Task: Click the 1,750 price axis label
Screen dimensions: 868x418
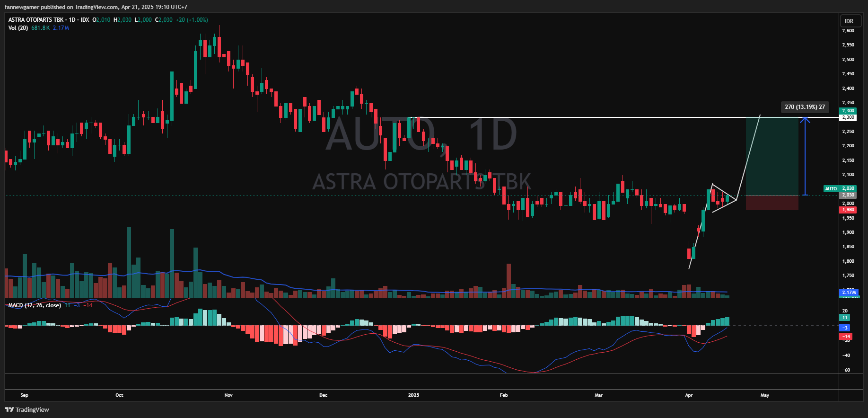Action: tap(848, 276)
